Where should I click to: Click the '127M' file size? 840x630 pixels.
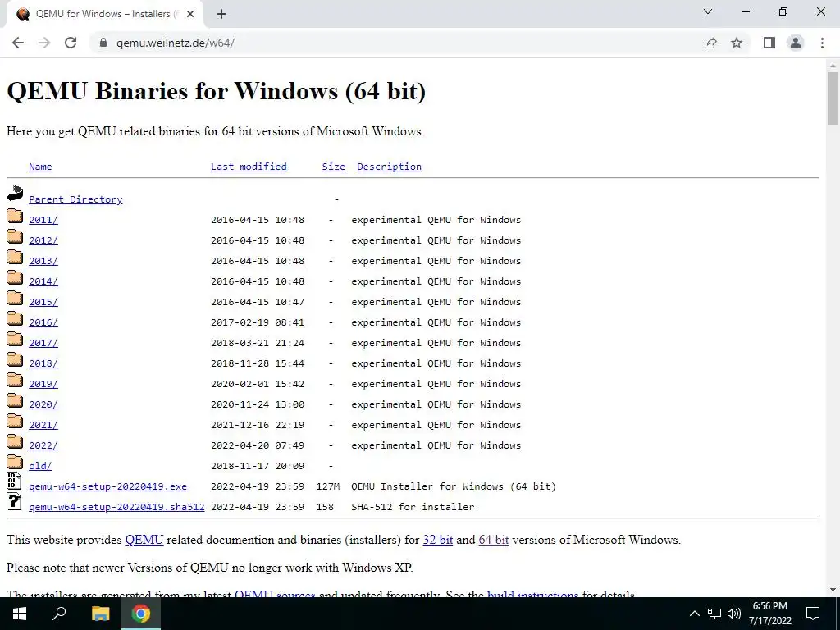coord(328,486)
